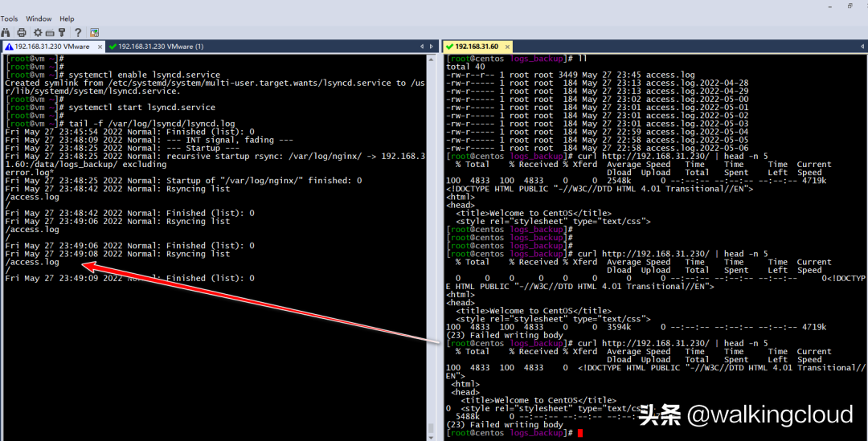
Task: Open the Tools menu
Action: coord(9,18)
